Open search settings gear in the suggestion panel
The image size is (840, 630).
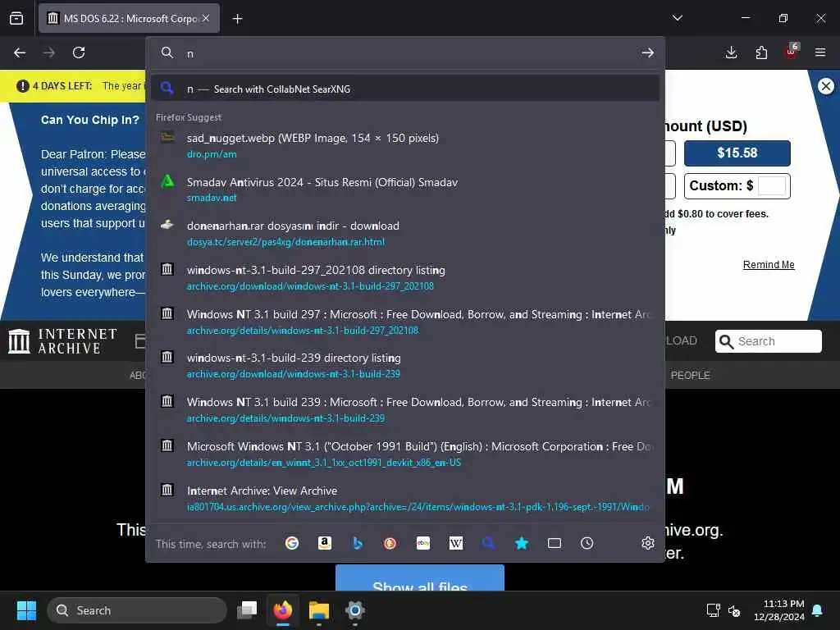click(648, 543)
